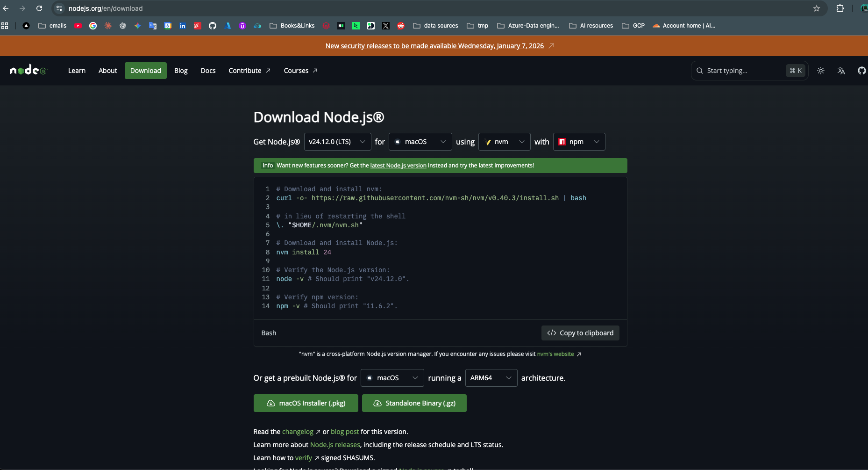This screenshot has width=868, height=470.
Task: Click the browser extensions puzzle icon
Action: pyautogui.click(x=840, y=8)
